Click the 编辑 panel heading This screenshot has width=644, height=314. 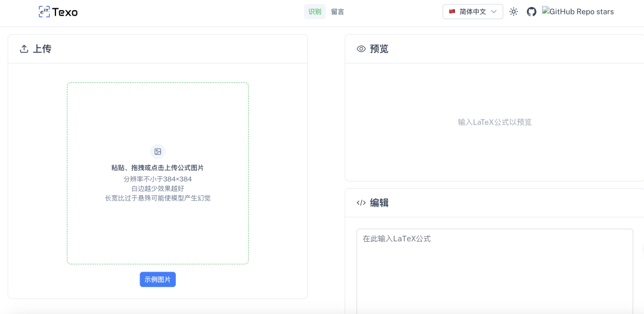coord(379,203)
